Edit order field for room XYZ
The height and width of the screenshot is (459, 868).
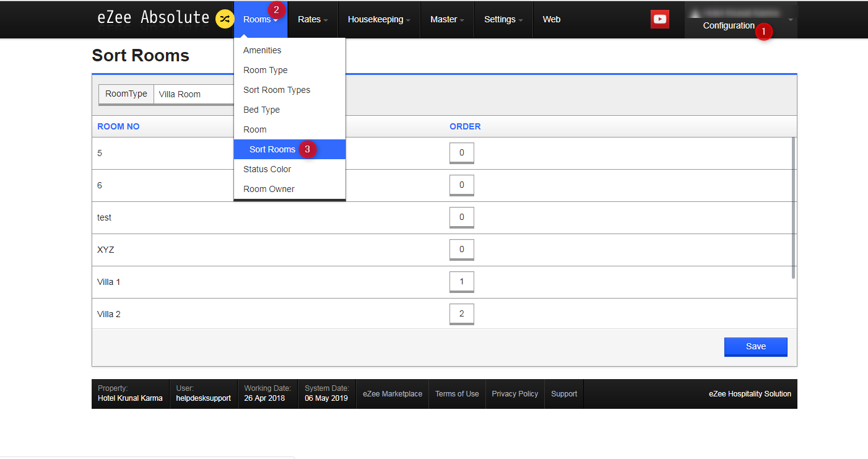coord(461,250)
